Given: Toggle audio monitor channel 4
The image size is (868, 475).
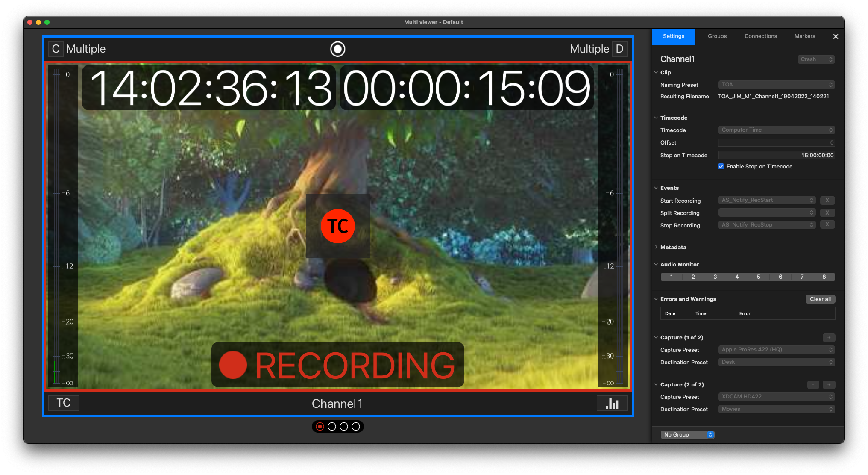Looking at the screenshot, I should [737, 277].
